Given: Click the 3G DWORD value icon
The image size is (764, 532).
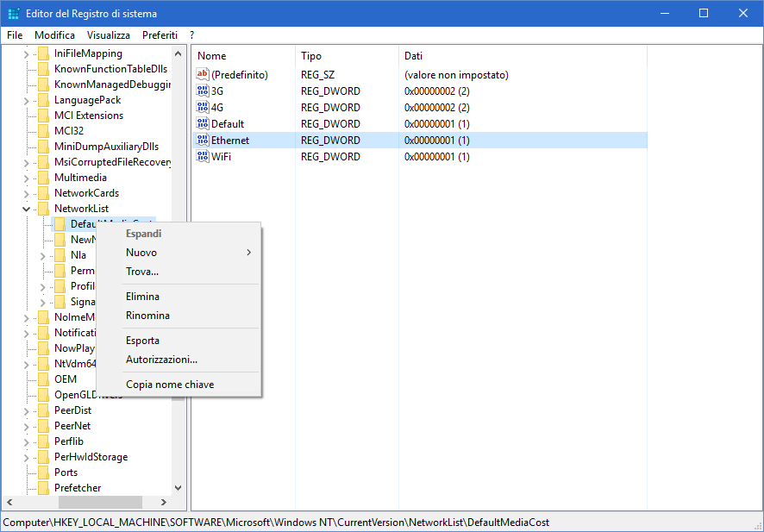Looking at the screenshot, I should pos(203,91).
